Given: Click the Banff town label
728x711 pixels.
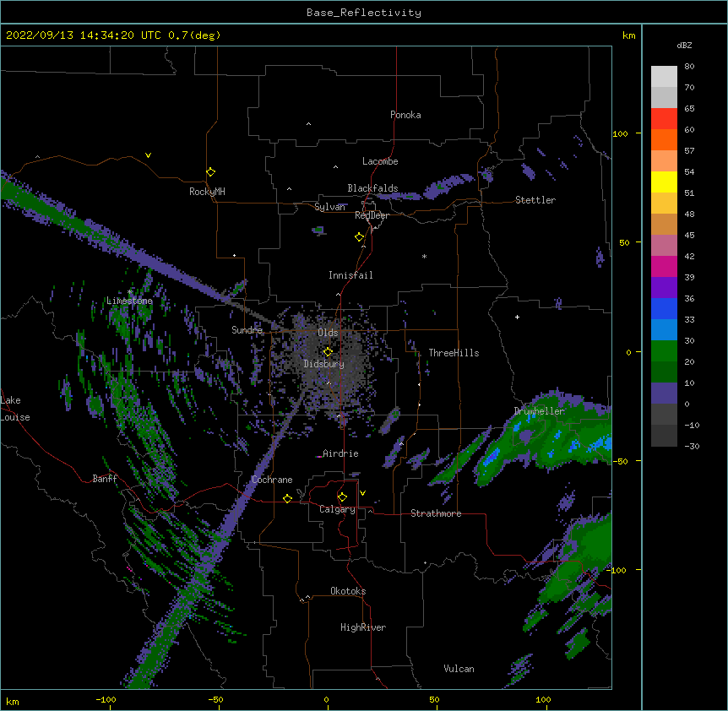Looking at the screenshot, I should pyautogui.click(x=105, y=479).
